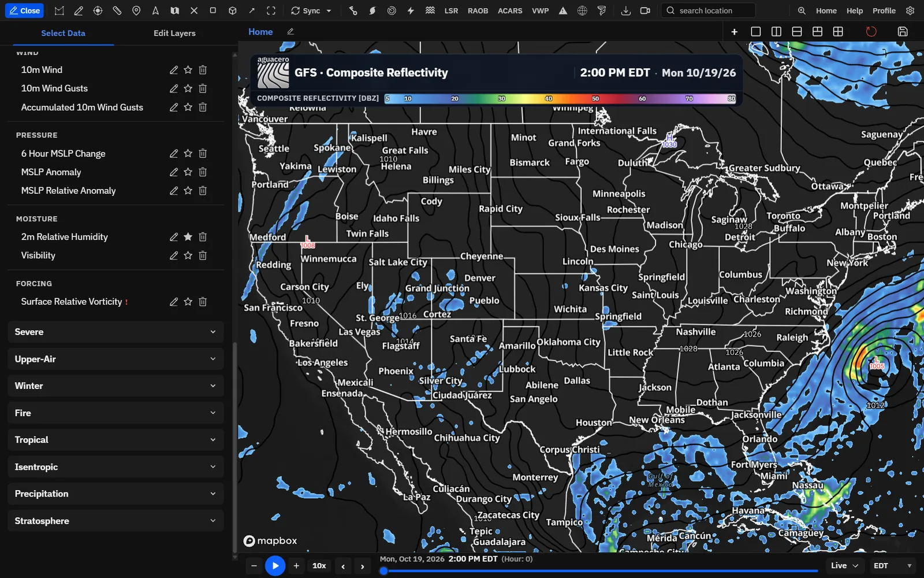Viewport: 924px width, 578px height.
Task: Expand the Tropical section
Action: 115,440
